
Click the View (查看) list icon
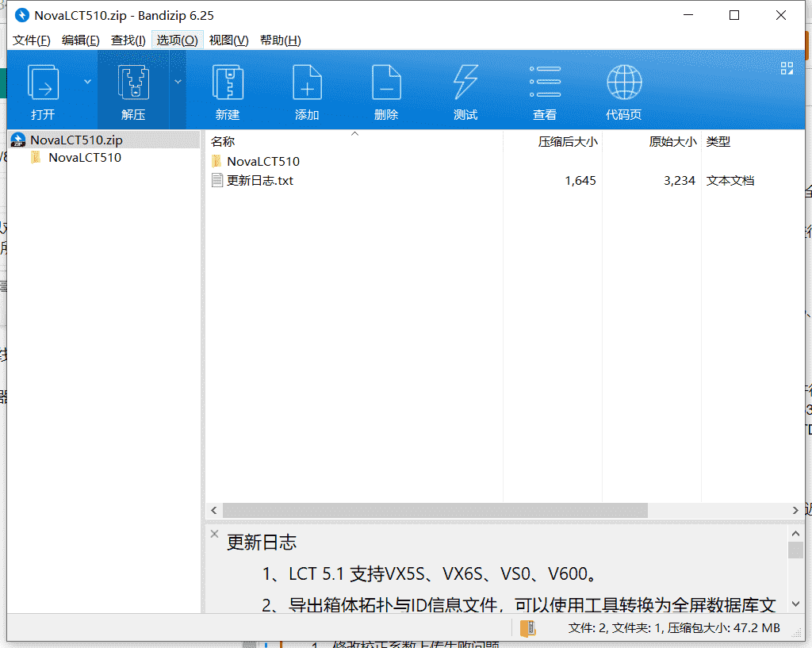(545, 82)
